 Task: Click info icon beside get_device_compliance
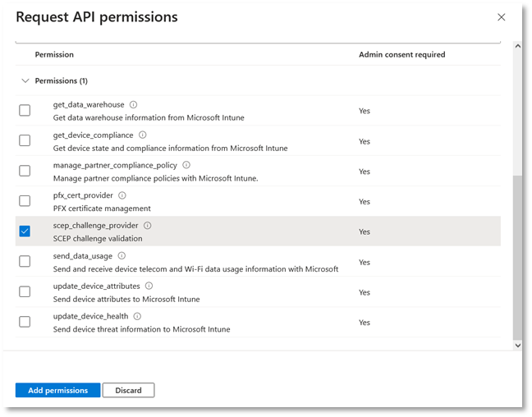(142, 135)
